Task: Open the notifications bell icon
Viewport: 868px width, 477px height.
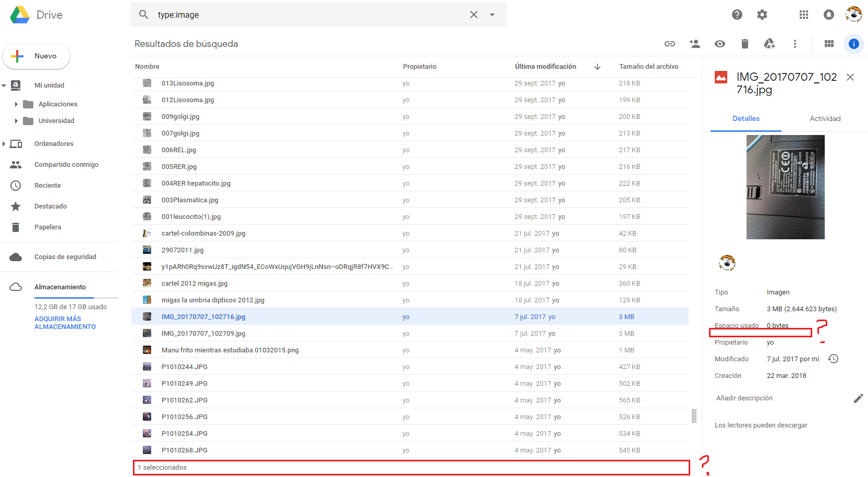Action: coord(829,15)
